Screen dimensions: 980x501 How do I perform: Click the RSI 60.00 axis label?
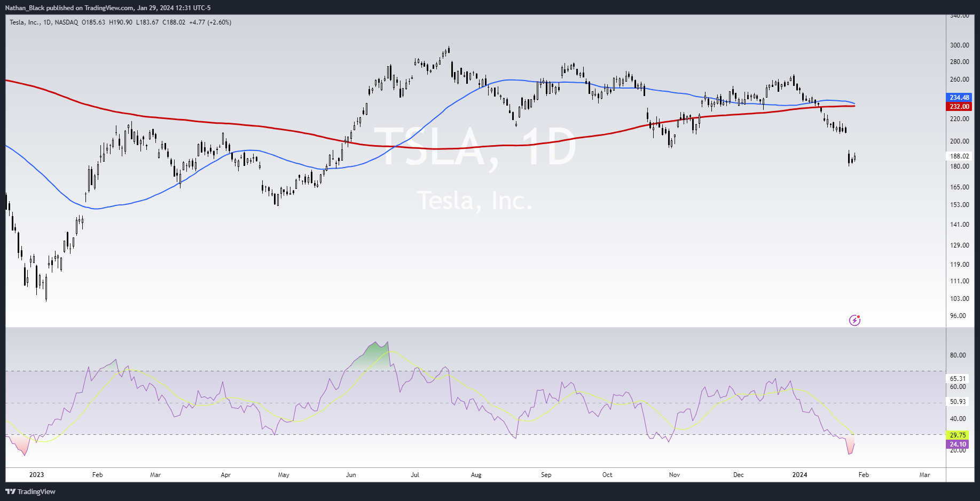click(958, 387)
